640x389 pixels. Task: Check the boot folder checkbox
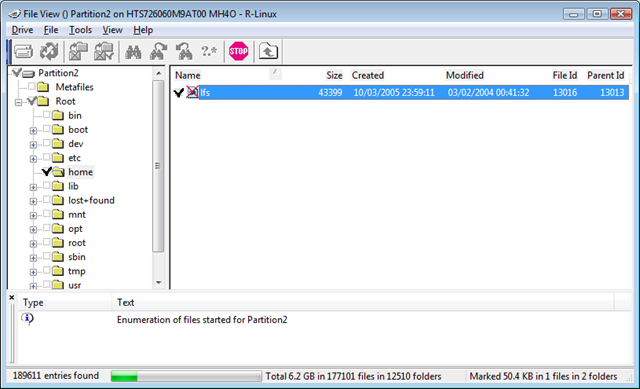click(47, 129)
